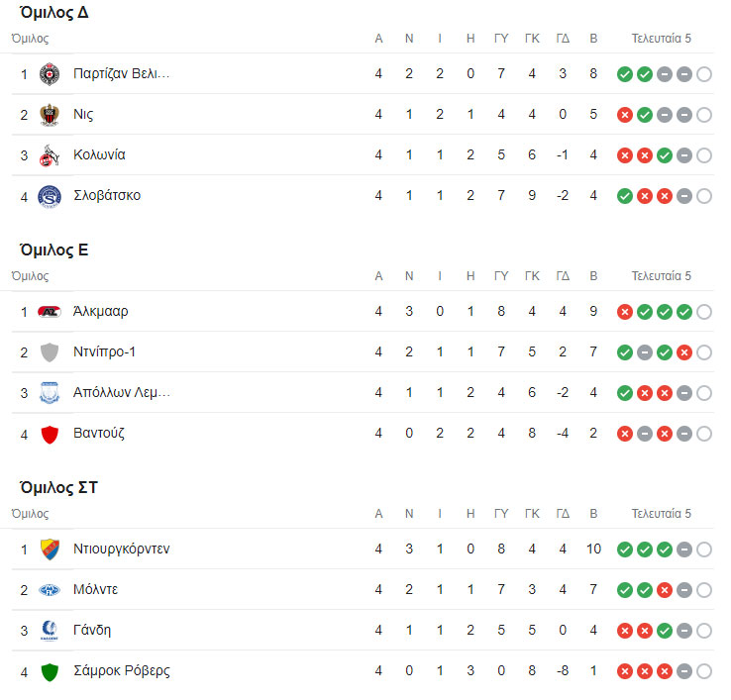Click the Nice club logo
This screenshot has height=700, width=731.
[x=49, y=115]
